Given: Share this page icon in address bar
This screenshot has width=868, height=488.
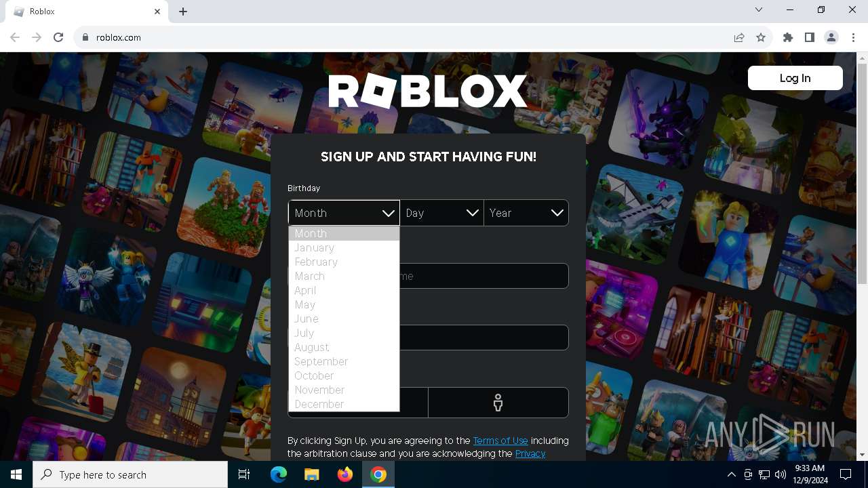Looking at the screenshot, I should click(x=739, y=37).
